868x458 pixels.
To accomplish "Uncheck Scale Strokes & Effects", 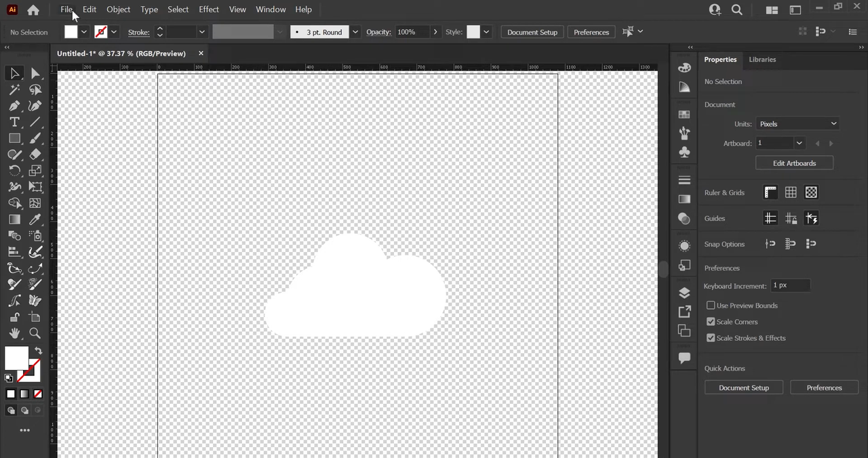I will [x=711, y=338].
